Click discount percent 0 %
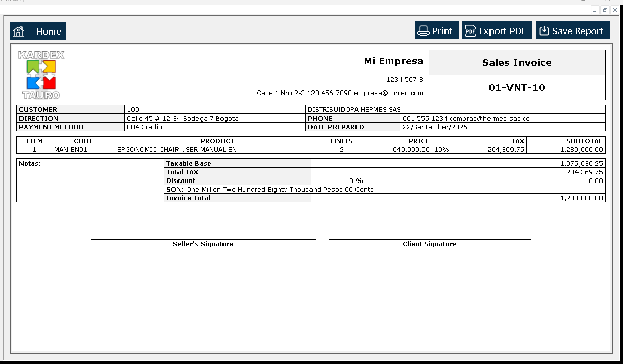The height and width of the screenshot is (364, 623). pyautogui.click(x=357, y=181)
